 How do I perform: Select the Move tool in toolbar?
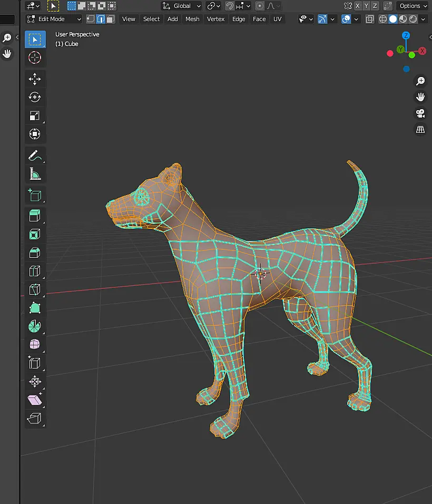click(x=35, y=79)
